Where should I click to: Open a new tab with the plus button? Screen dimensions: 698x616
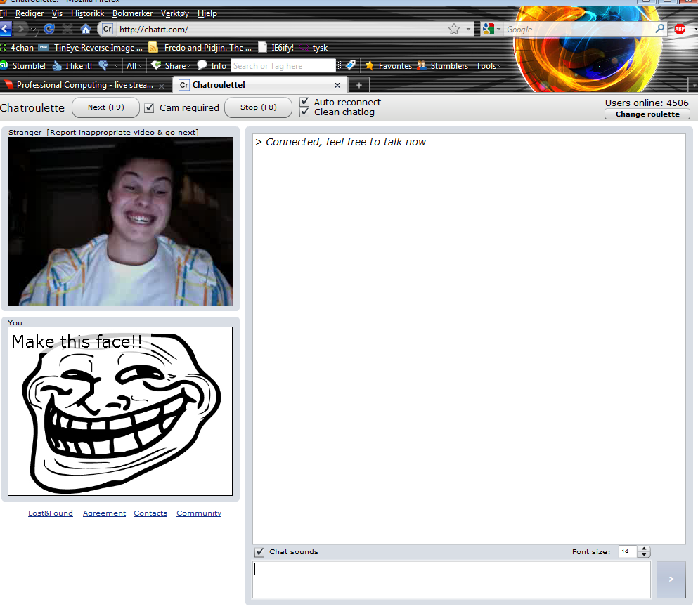(358, 85)
